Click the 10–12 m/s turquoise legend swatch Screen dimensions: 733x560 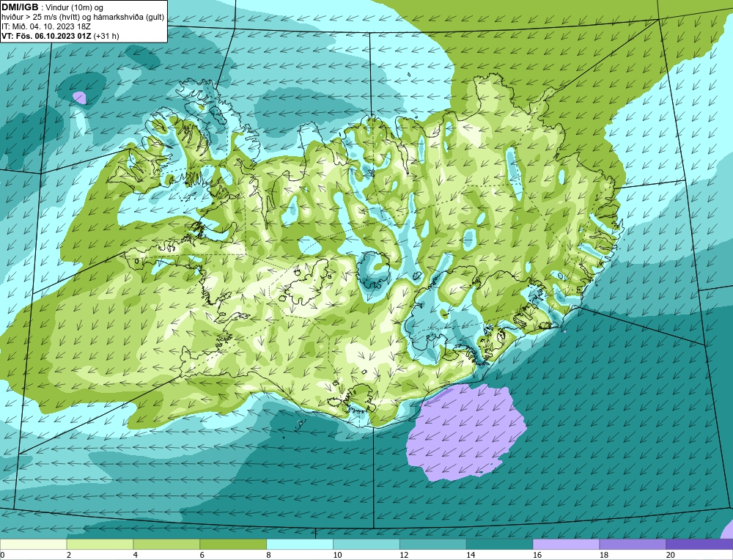(366, 544)
